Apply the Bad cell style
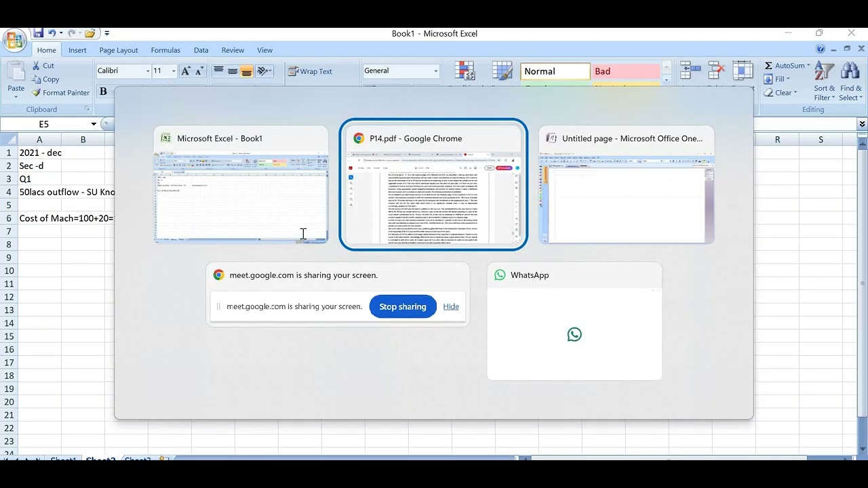868x488 pixels. 626,71
